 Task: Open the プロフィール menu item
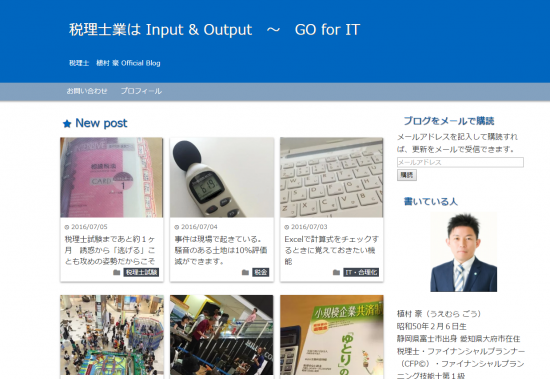point(141,91)
